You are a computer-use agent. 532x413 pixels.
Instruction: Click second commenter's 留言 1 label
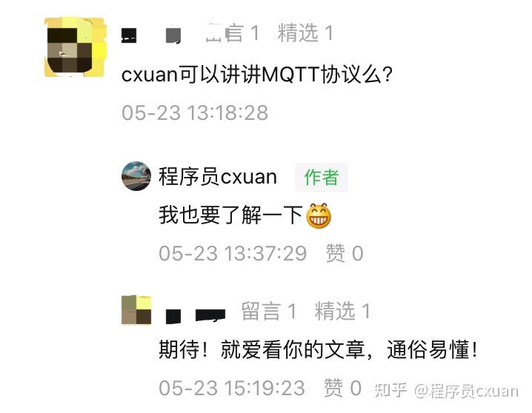pyautogui.click(x=268, y=311)
